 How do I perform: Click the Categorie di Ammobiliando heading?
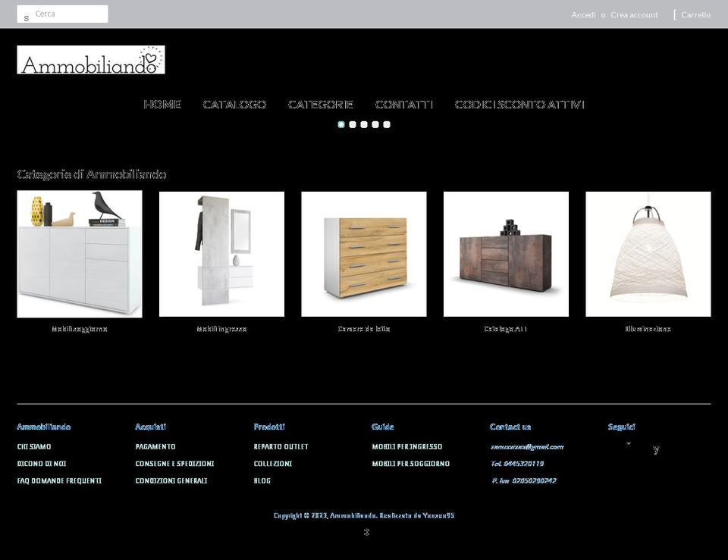(x=92, y=174)
